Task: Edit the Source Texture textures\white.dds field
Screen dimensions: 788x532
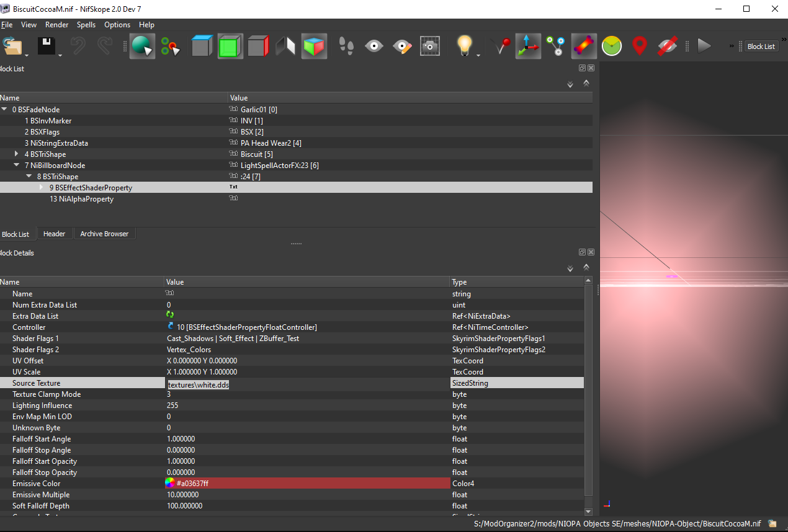Action: point(307,384)
